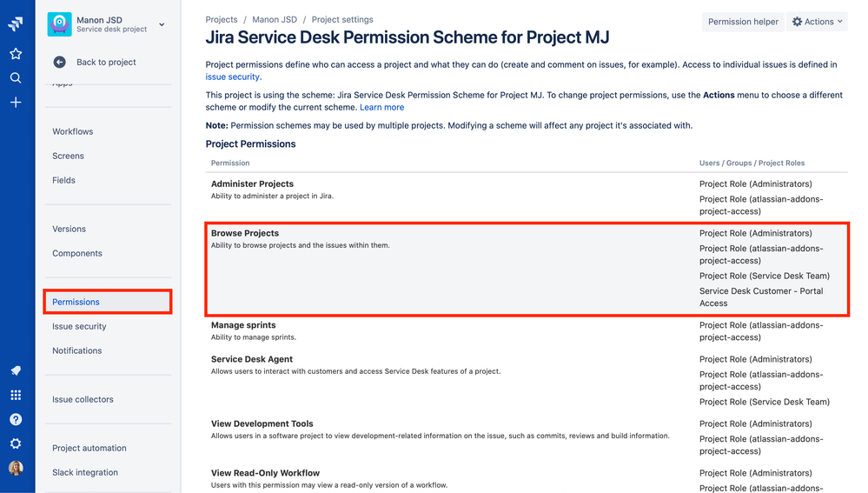Open Jira settings gear in sidebar
Image resolution: width=868 pixels, height=493 pixels.
[16, 443]
